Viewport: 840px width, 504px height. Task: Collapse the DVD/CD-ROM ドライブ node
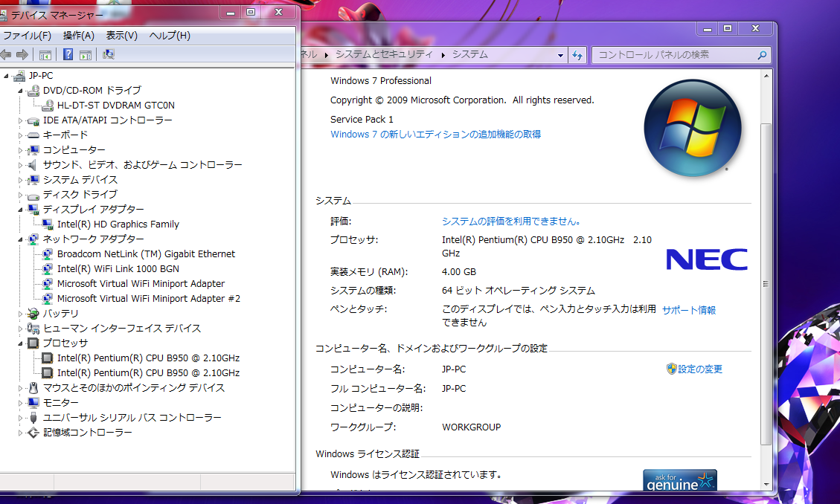[x=20, y=91]
